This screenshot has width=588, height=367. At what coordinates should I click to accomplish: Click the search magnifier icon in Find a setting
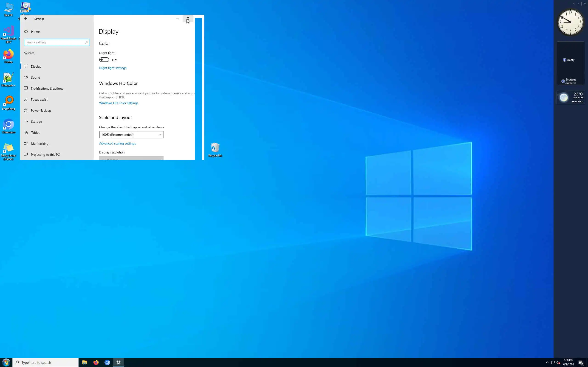[87, 42]
